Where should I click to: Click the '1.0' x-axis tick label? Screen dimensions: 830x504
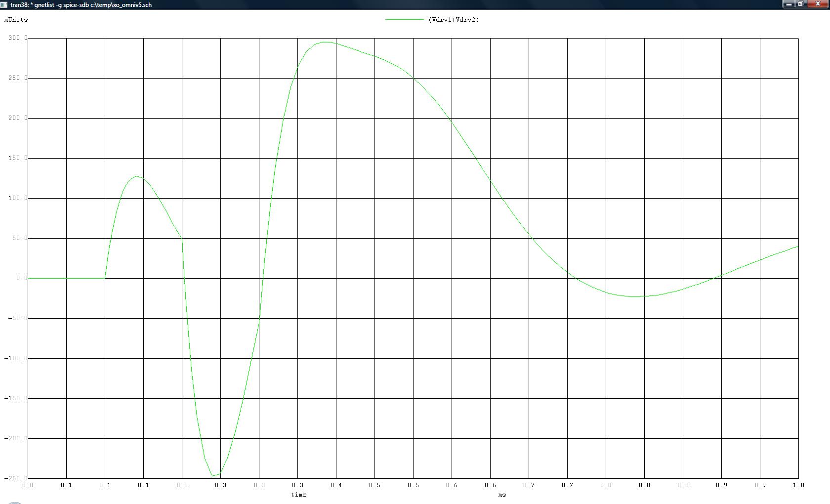pyautogui.click(x=798, y=485)
